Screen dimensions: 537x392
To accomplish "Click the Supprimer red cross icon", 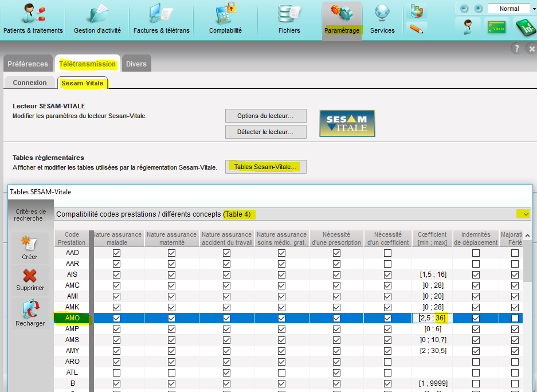I will (30, 278).
